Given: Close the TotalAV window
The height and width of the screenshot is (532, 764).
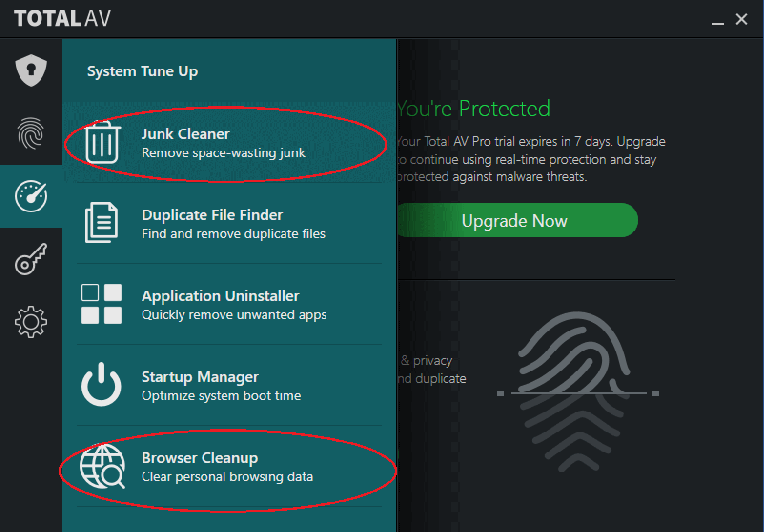Looking at the screenshot, I should pos(742,19).
